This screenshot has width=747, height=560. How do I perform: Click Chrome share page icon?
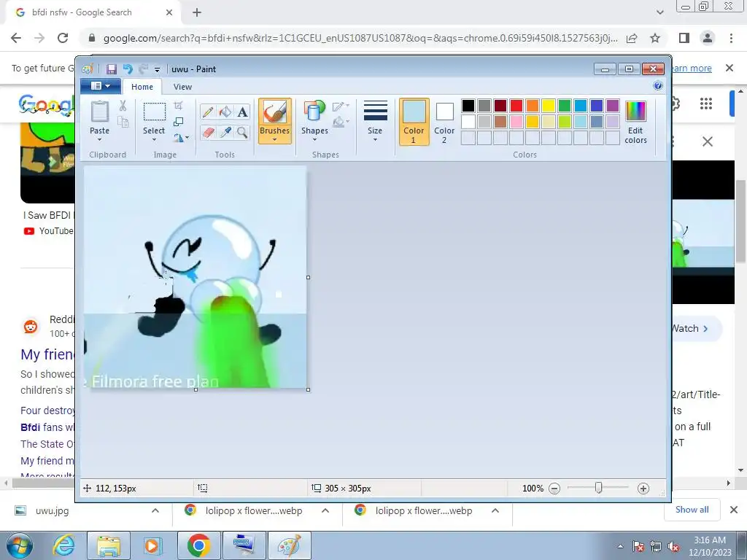coord(632,38)
